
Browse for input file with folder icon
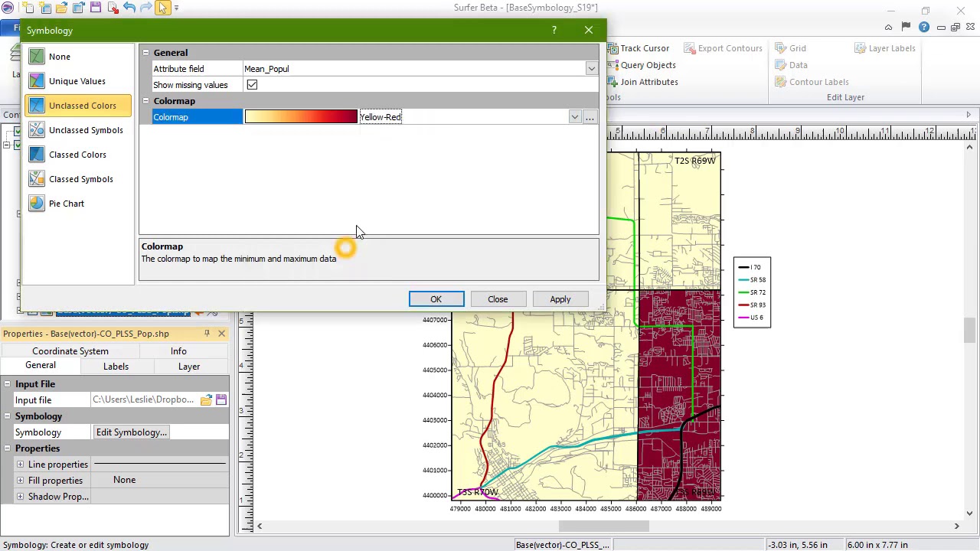(x=206, y=400)
